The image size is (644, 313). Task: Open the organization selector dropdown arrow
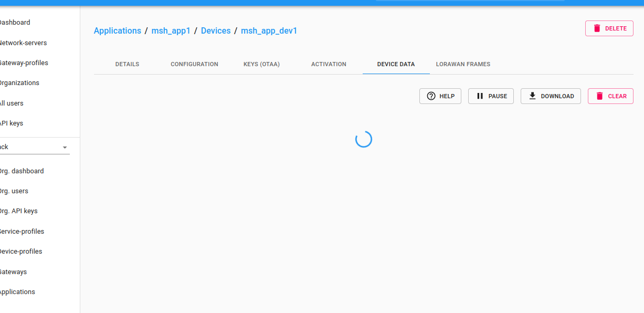[x=65, y=148]
